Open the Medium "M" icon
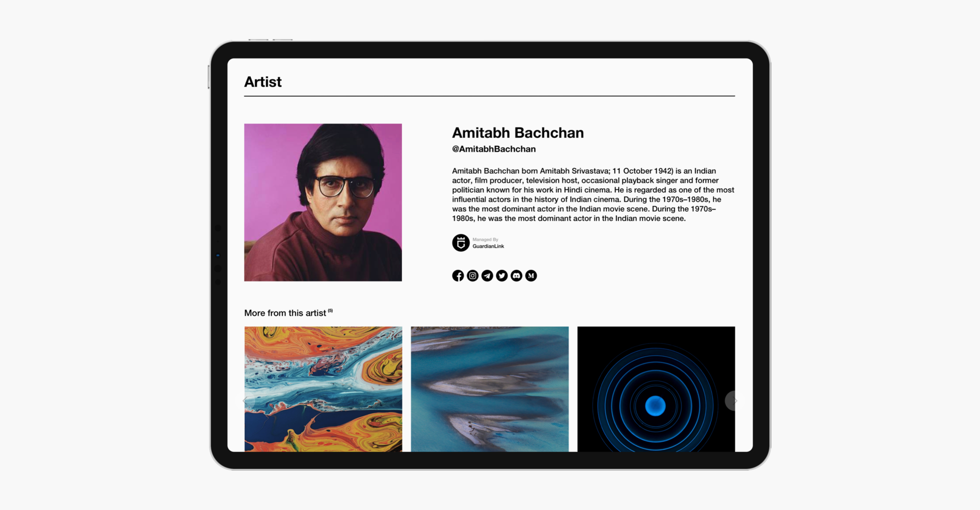This screenshot has height=510, width=980. [x=531, y=276]
